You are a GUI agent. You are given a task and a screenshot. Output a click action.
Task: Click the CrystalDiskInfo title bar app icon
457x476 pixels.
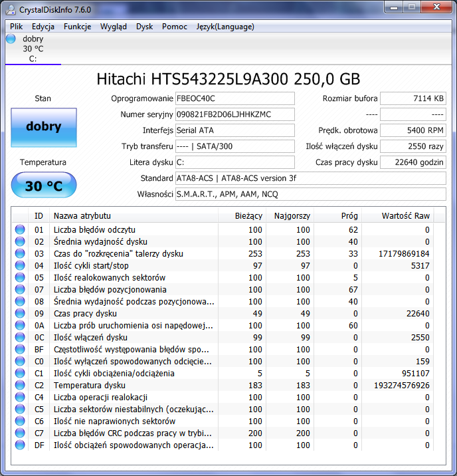11,10
